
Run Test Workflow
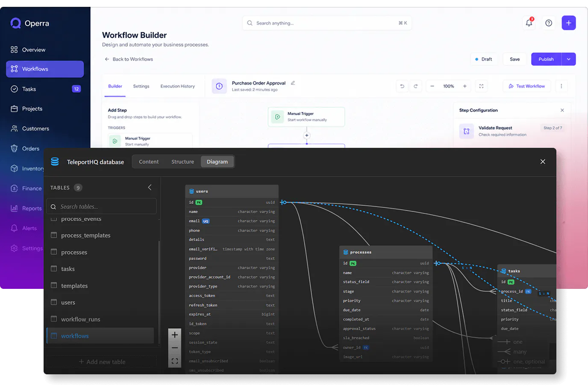[527, 86]
